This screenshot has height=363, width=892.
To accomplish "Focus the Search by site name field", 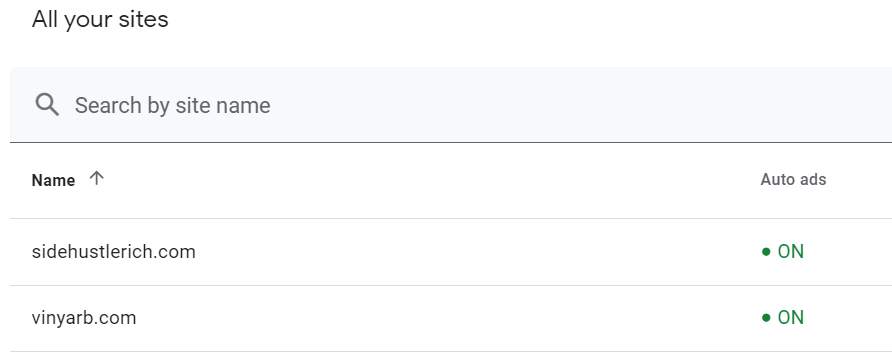I will [x=451, y=105].
